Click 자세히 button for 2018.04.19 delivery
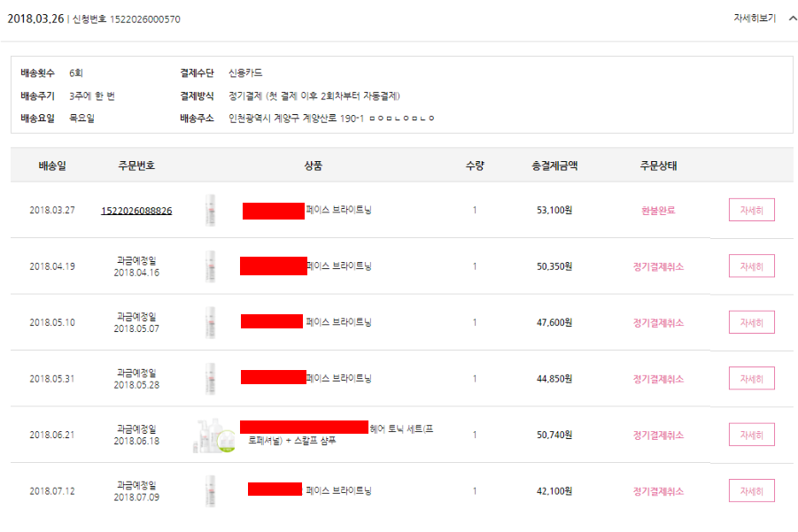This screenshot has width=798, height=532. pyautogui.click(x=751, y=266)
